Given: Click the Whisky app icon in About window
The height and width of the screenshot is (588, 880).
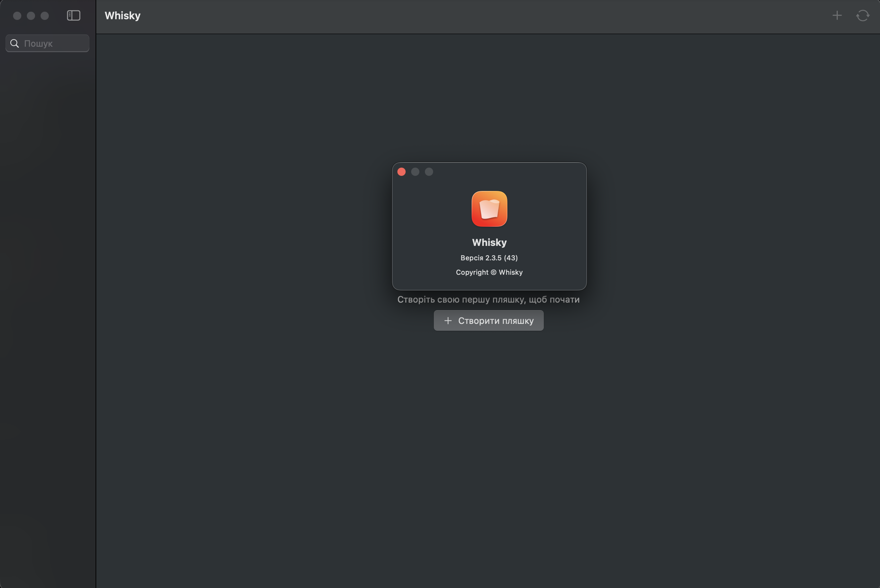Looking at the screenshot, I should tap(489, 209).
